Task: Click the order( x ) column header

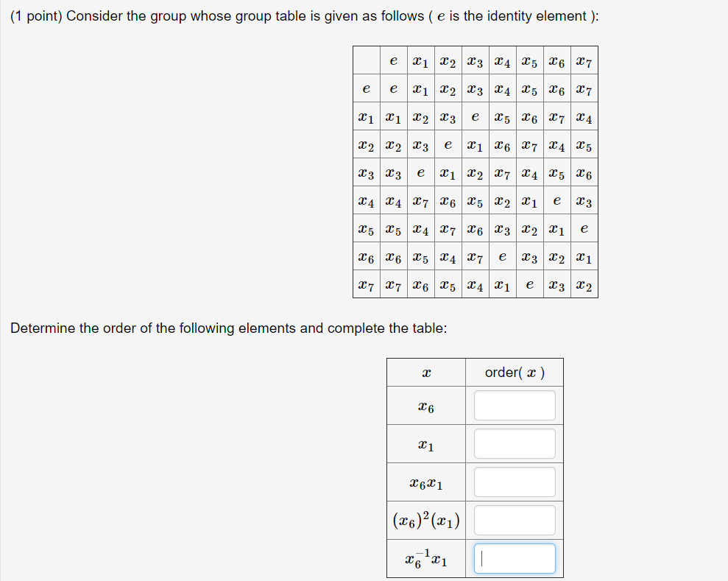Action: 514,372
